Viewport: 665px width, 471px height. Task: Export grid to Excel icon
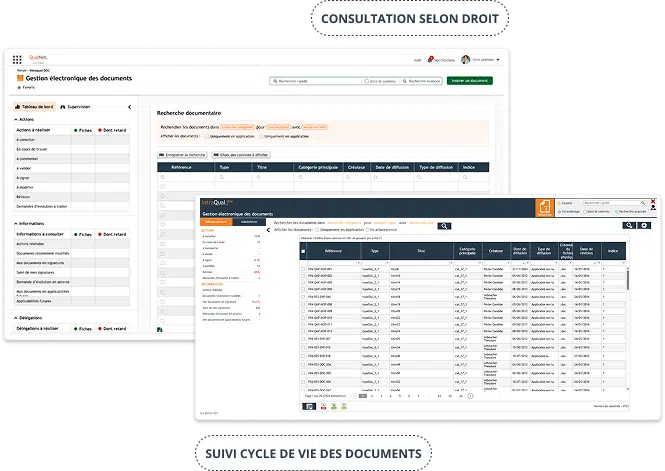point(334,407)
